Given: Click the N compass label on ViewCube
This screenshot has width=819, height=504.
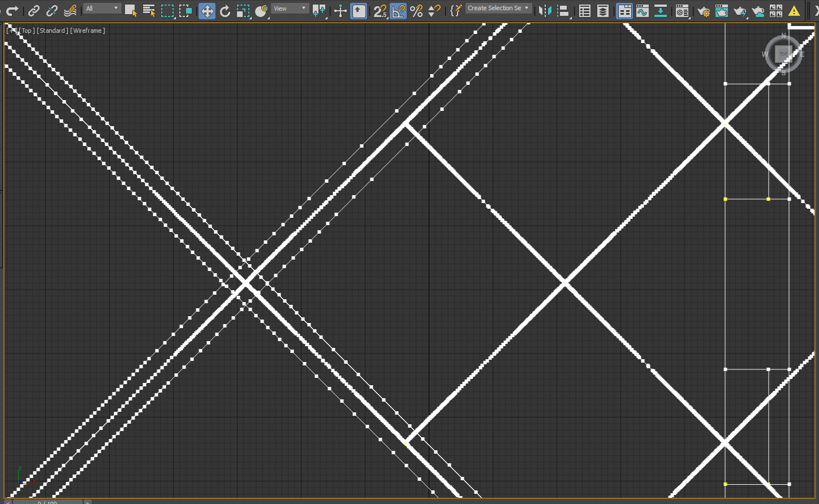Looking at the screenshot, I should point(783,36).
